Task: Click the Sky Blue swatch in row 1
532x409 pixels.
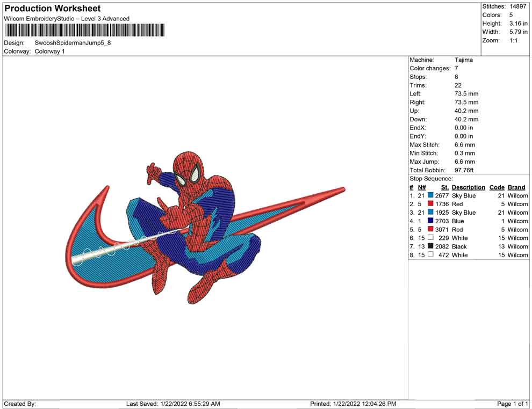Action: tap(430, 195)
